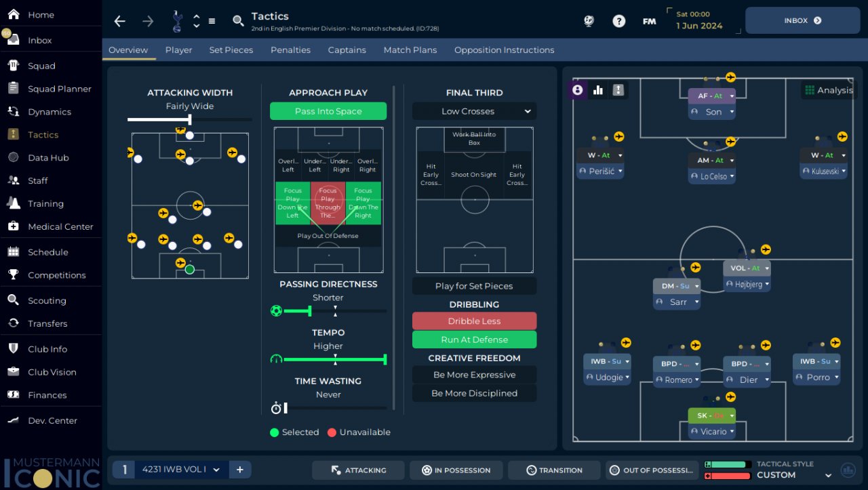Image resolution: width=868 pixels, height=490 pixels.
Task: Toggle Play Out Of Defense
Action: pyautogui.click(x=328, y=236)
